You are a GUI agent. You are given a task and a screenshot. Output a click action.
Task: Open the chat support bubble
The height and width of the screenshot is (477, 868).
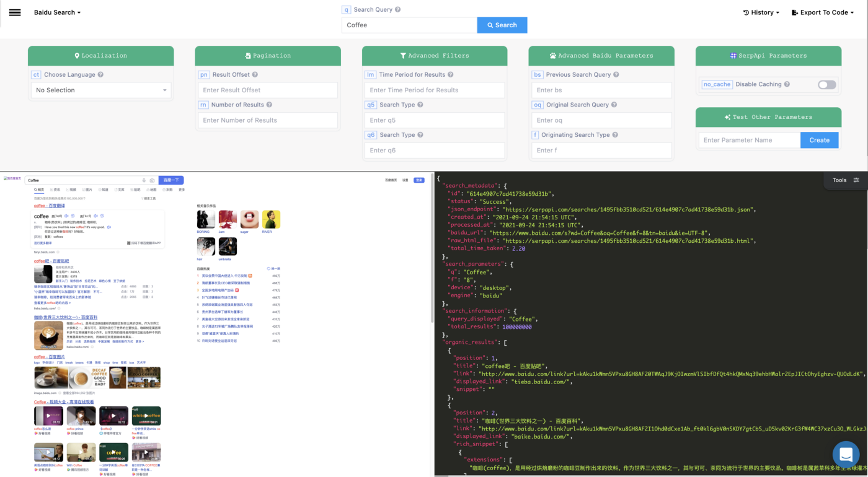pyautogui.click(x=846, y=455)
